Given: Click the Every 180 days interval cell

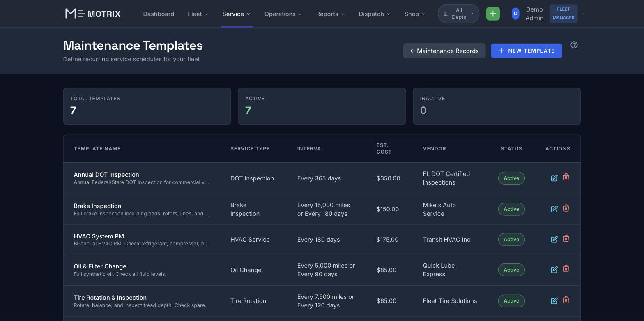Looking at the screenshot, I should tap(319, 240).
